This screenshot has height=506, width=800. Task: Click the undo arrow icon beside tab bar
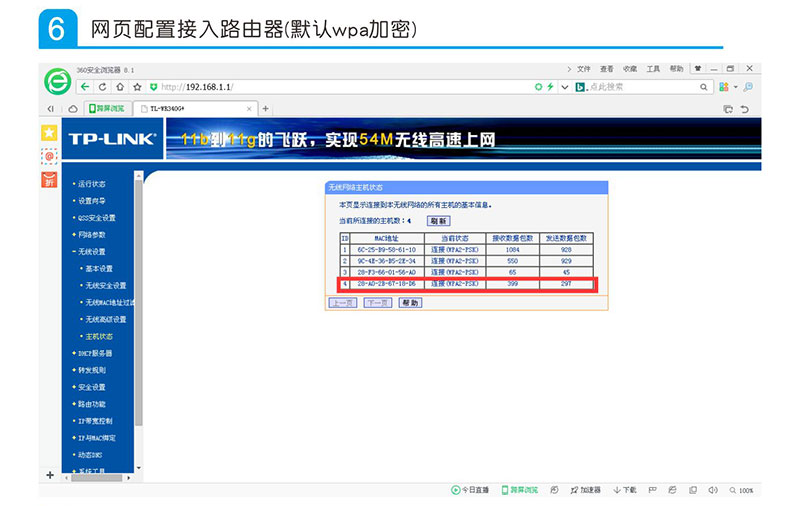pyautogui.click(x=745, y=109)
